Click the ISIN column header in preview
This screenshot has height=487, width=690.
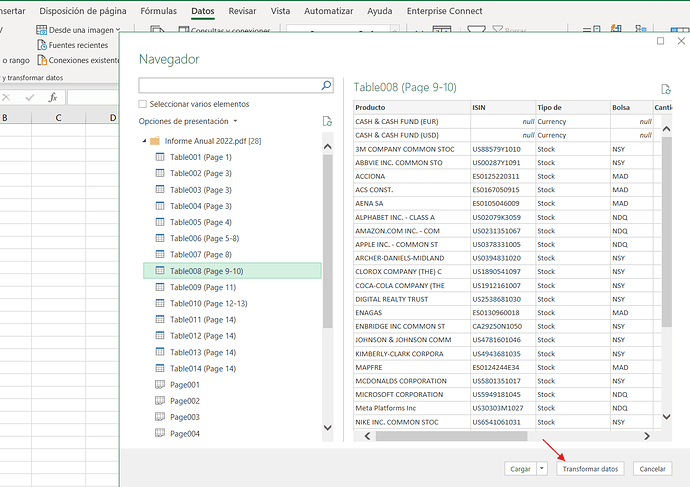[x=503, y=107]
